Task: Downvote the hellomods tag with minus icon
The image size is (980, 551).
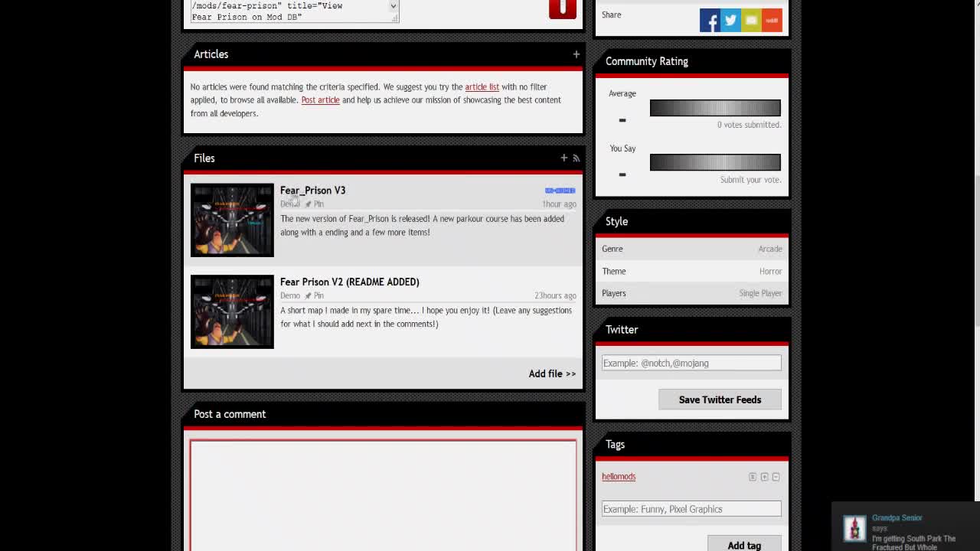Action: coord(776,477)
